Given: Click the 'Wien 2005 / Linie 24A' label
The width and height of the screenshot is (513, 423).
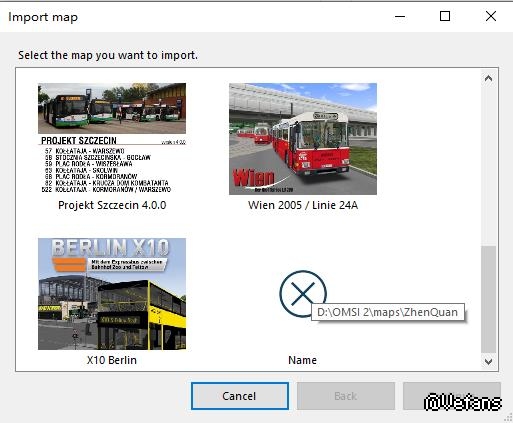Looking at the screenshot, I should [x=303, y=205].
